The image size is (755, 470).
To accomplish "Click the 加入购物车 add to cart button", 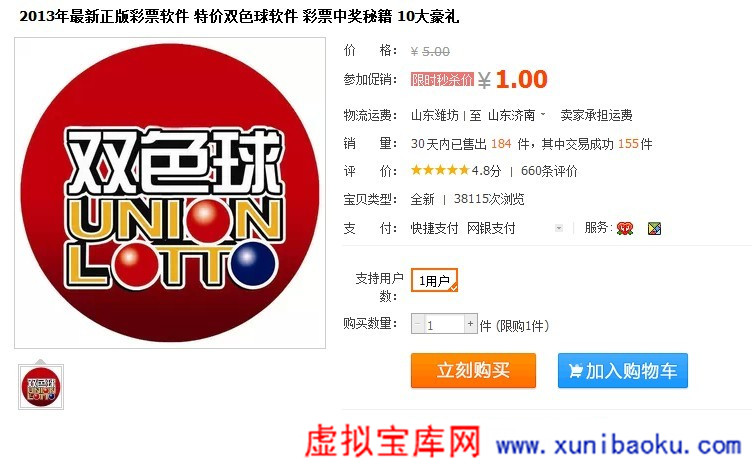I will point(623,370).
